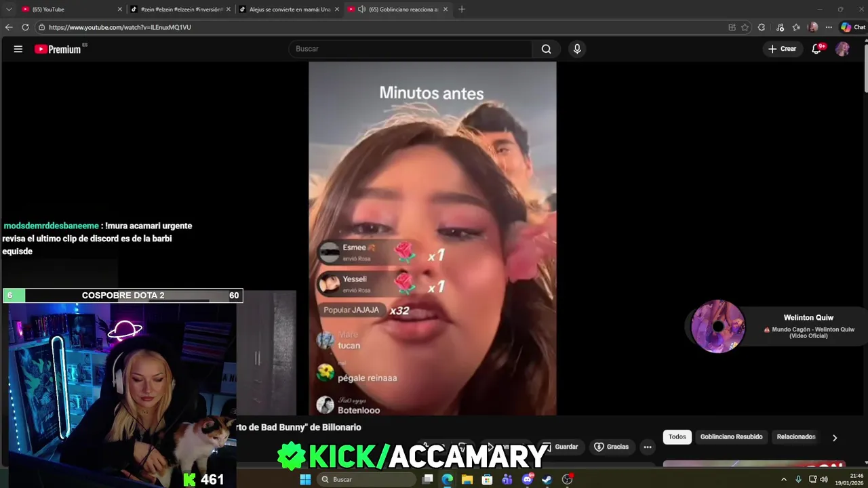The height and width of the screenshot is (488, 868).
Task: Open File Explorer from the taskbar
Action: click(467, 479)
